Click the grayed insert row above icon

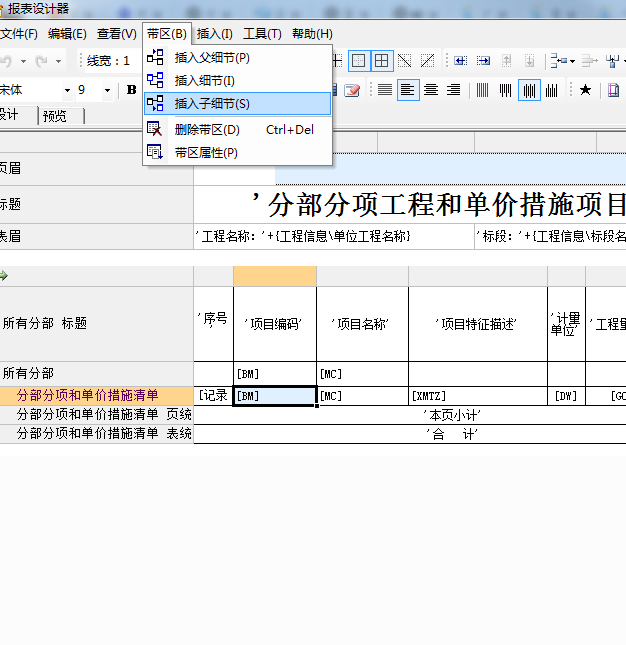[506, 61]
